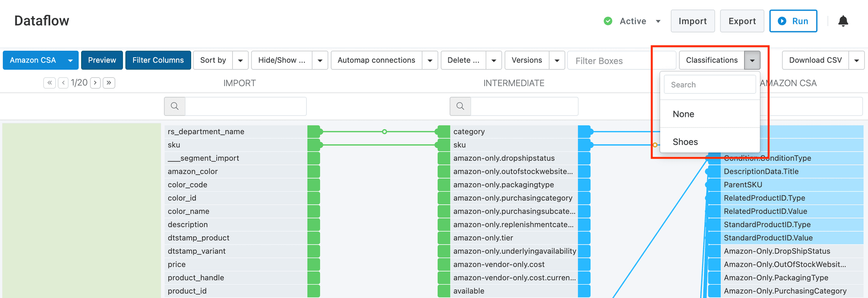The image size is (868, 298).
Task: Click green connector midpoint on rs_department_name line
Action: click(x=384, y=132)
